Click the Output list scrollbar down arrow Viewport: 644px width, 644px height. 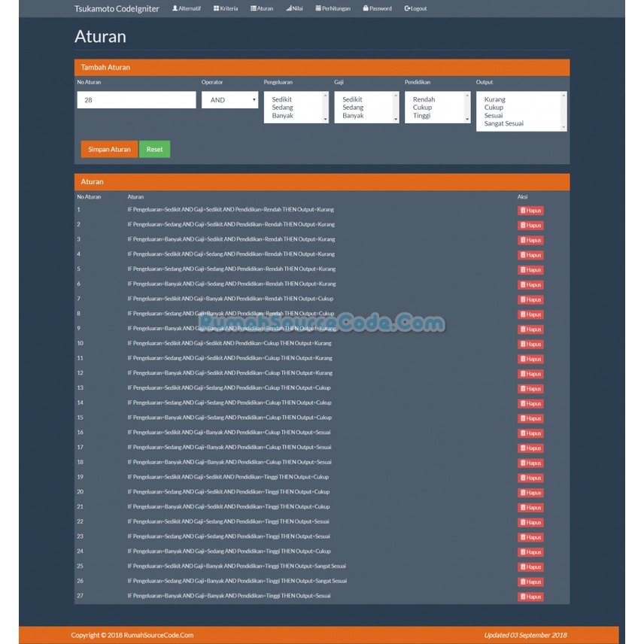(563, 127)
